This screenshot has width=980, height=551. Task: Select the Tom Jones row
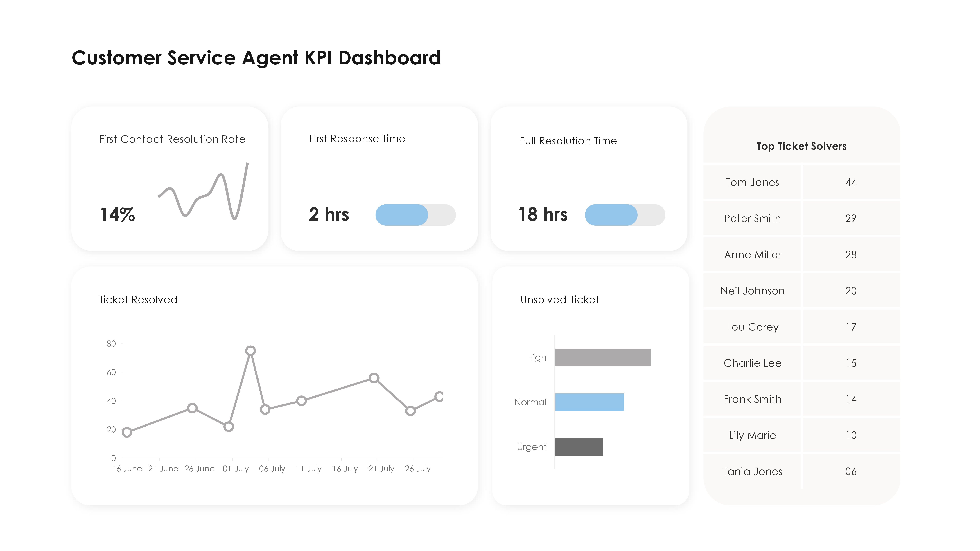pyautogui.click(x=802, y=182)
